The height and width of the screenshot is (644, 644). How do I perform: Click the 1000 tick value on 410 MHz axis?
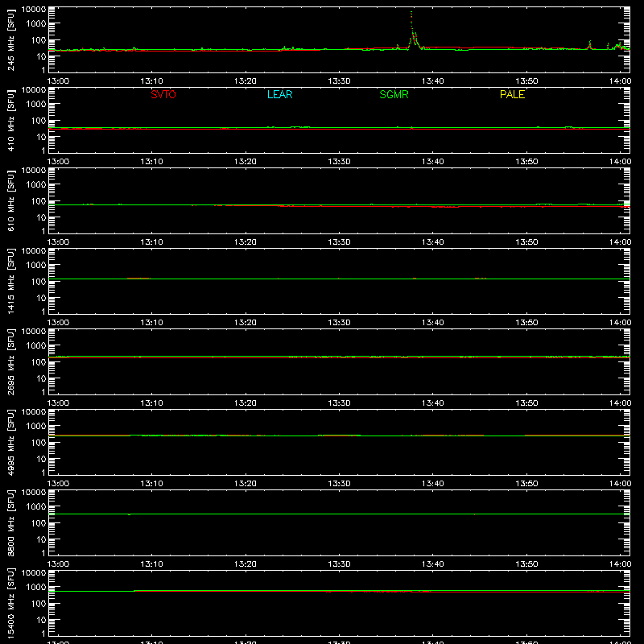pos(36,105)
